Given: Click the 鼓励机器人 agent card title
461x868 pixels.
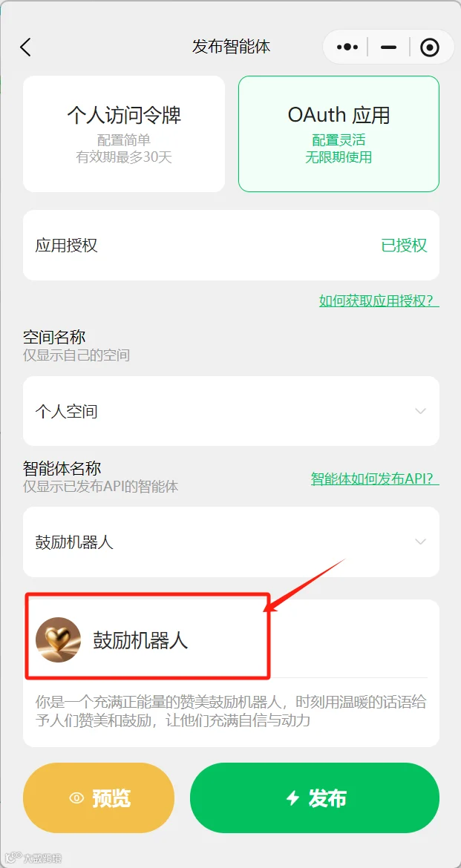Looking at the screenshot, I should click(x=140, y=640).
